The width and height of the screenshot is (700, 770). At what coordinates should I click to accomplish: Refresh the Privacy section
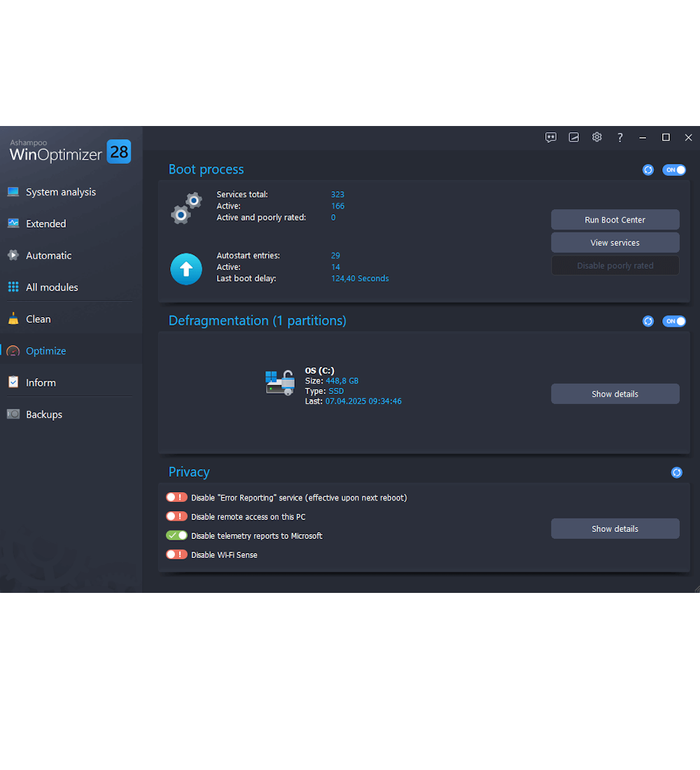677,472
